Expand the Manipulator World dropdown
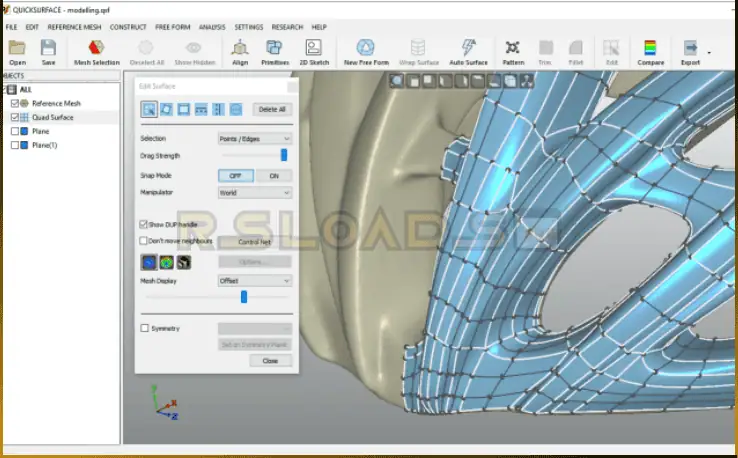Viewport: 738px width, 458px height. (254, 192)
